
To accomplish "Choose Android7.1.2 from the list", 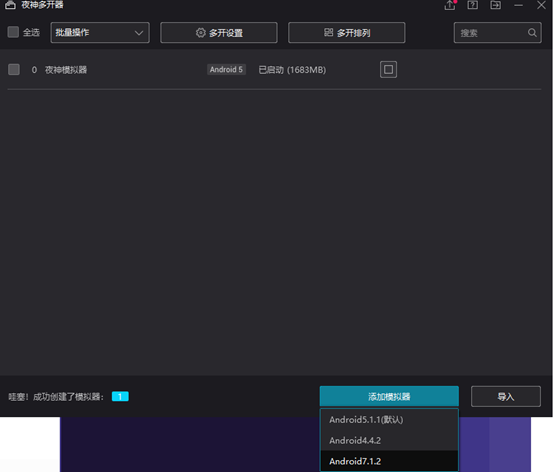I will coord(389,461).
